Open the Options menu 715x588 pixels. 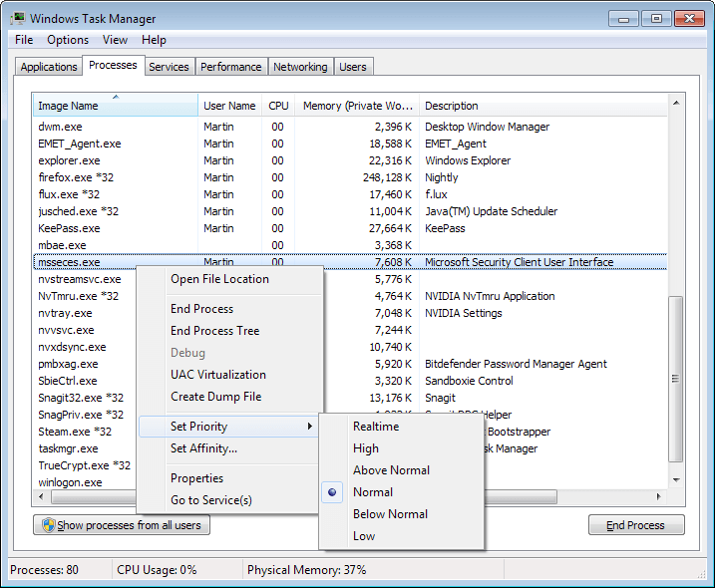click(x=68, y=40)
